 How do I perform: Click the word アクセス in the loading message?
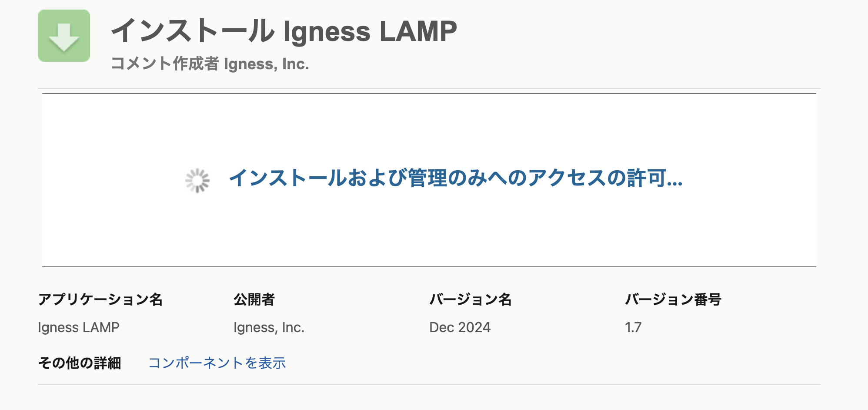568,178
